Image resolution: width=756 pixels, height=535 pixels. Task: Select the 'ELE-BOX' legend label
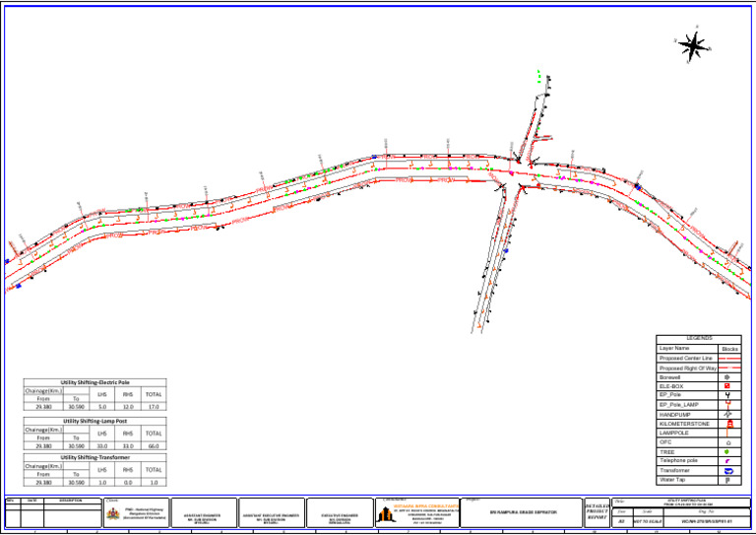point(671,386)
